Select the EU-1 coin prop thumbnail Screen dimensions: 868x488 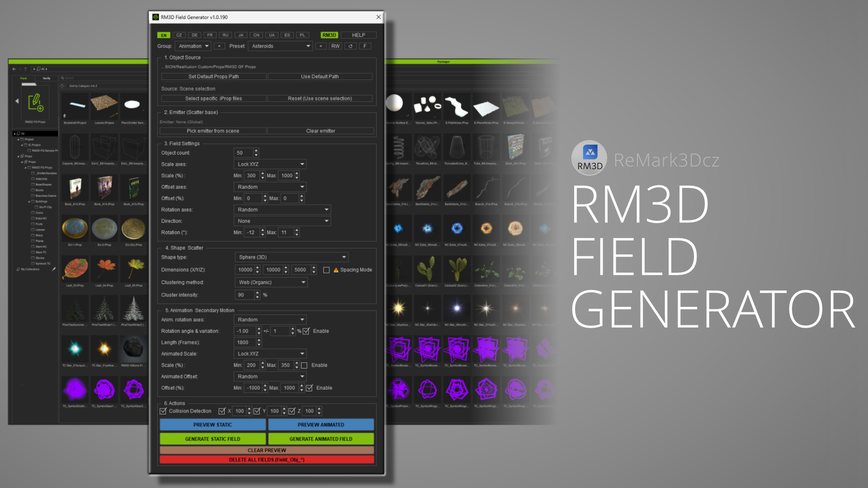(x=75, y=229)
